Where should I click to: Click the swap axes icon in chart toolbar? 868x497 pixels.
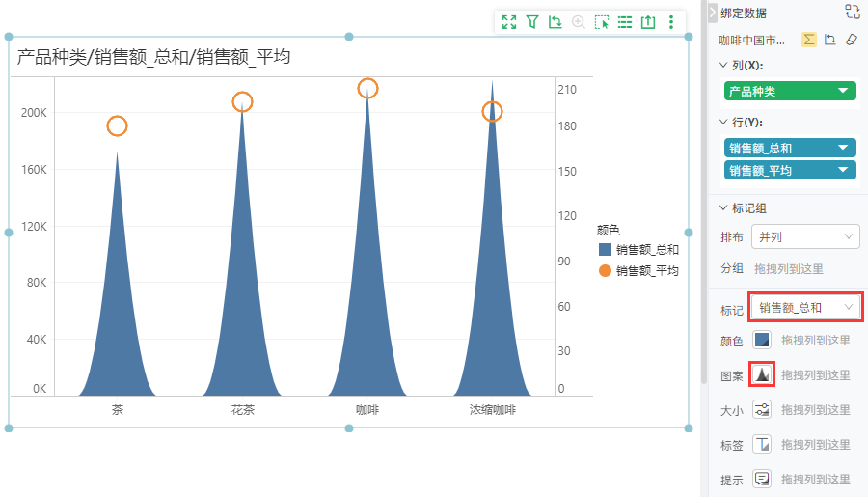556,22
